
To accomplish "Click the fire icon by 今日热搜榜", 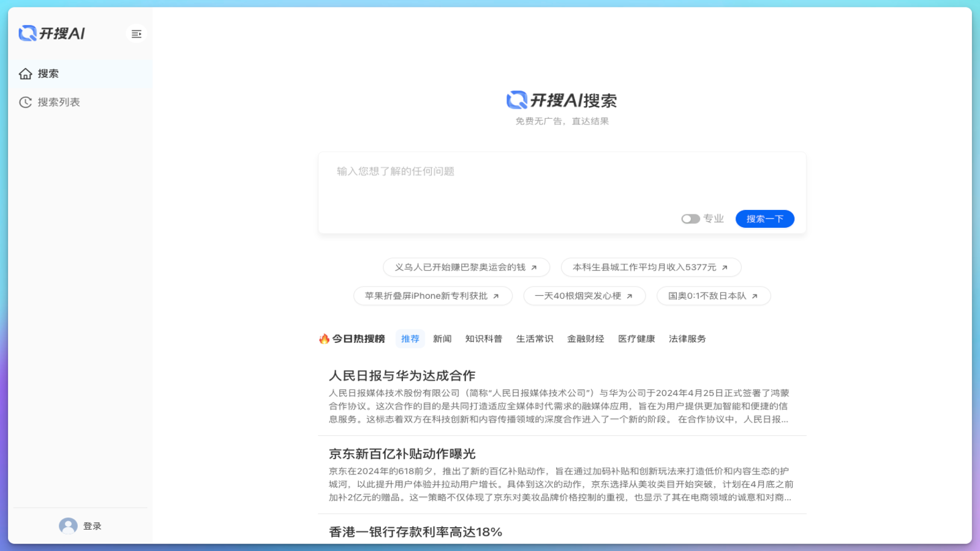I will point(324,339).
